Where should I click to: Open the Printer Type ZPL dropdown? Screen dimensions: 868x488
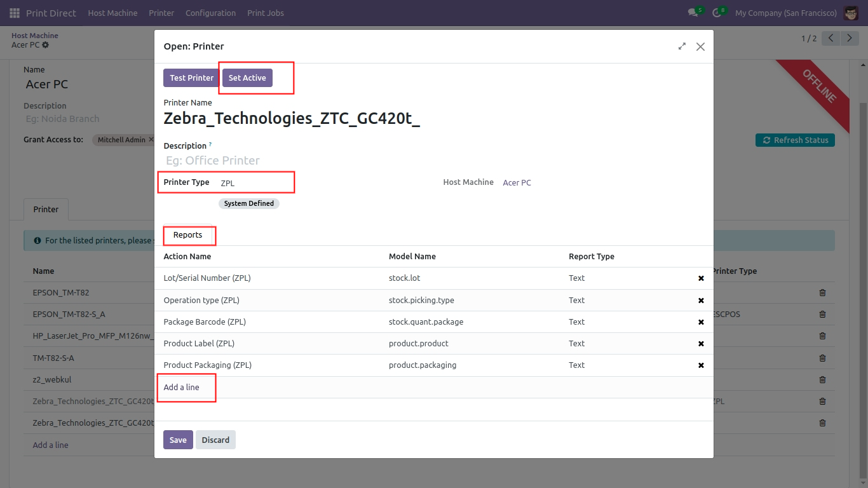click(x=255, y=183)
